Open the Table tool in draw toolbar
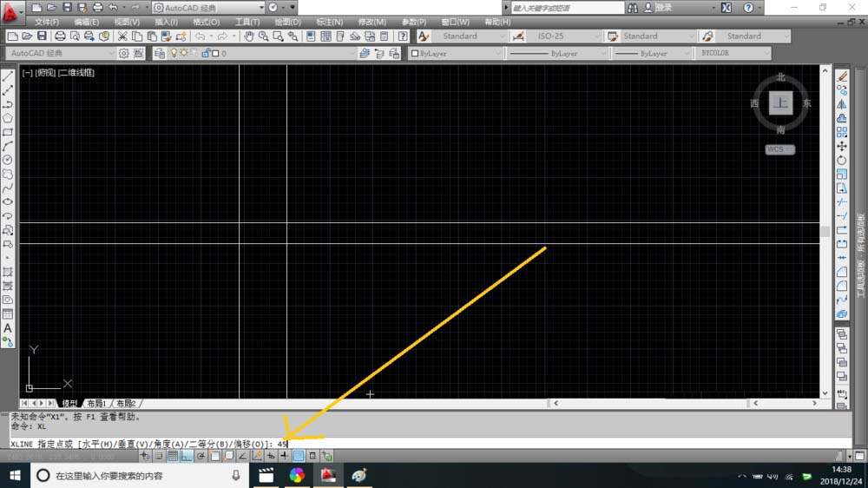This screenshot has height=488, width=868. [x=8, y=314]
